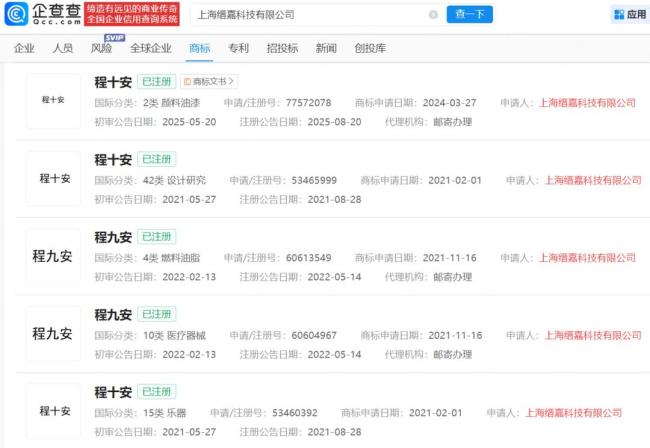Select the 商标 tab
Viewport: 650px width, 448px height.
199,48
